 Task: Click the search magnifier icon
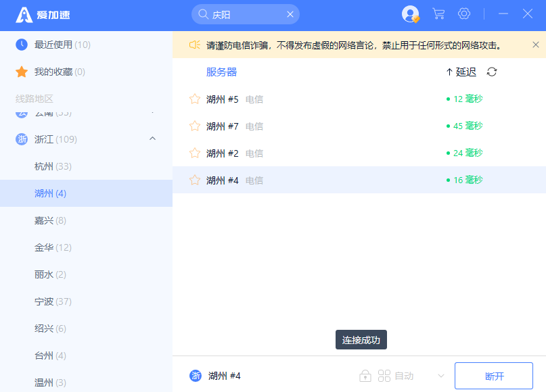coord(203,14)
